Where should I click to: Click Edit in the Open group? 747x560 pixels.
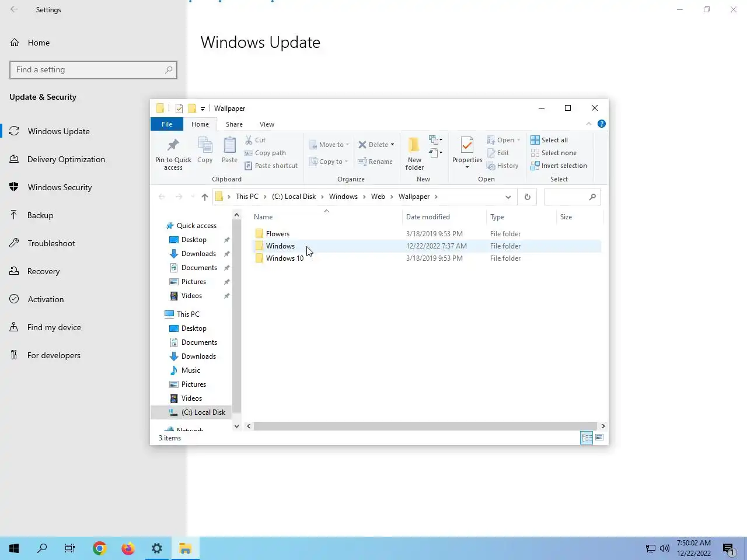point(498,153)
